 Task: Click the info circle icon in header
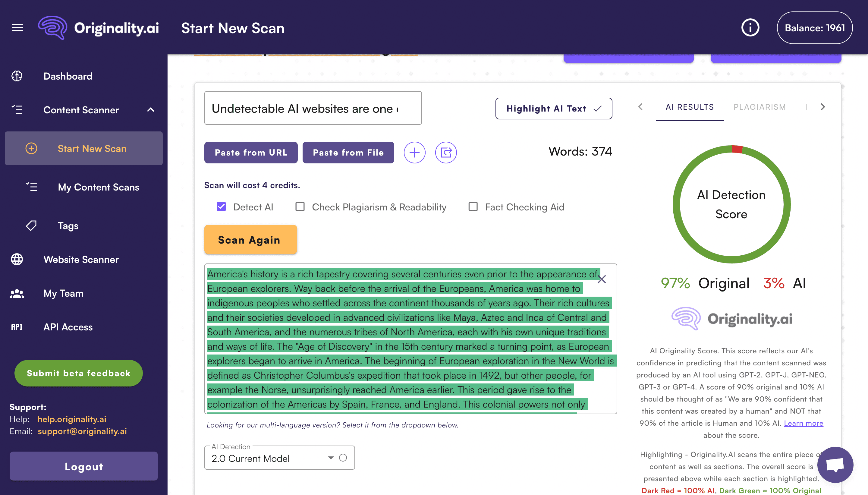[750, 27]
